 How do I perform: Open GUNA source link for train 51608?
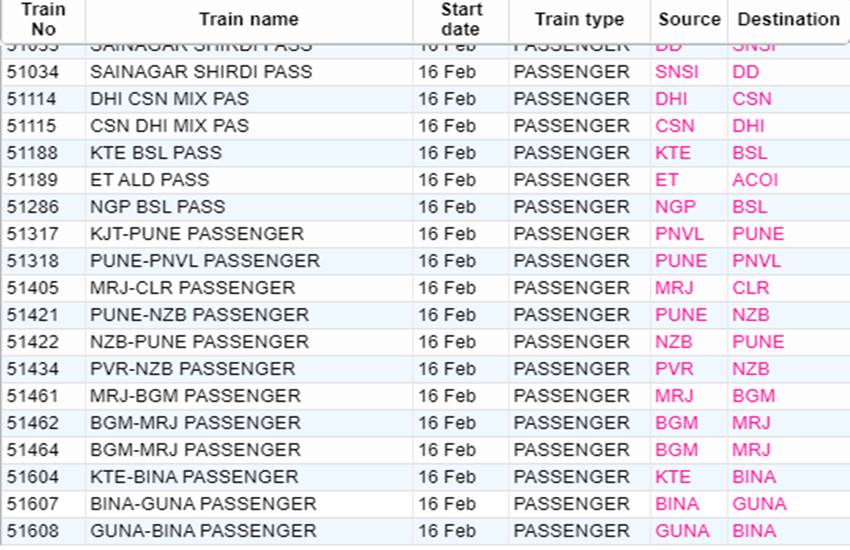tap(682, 531)
